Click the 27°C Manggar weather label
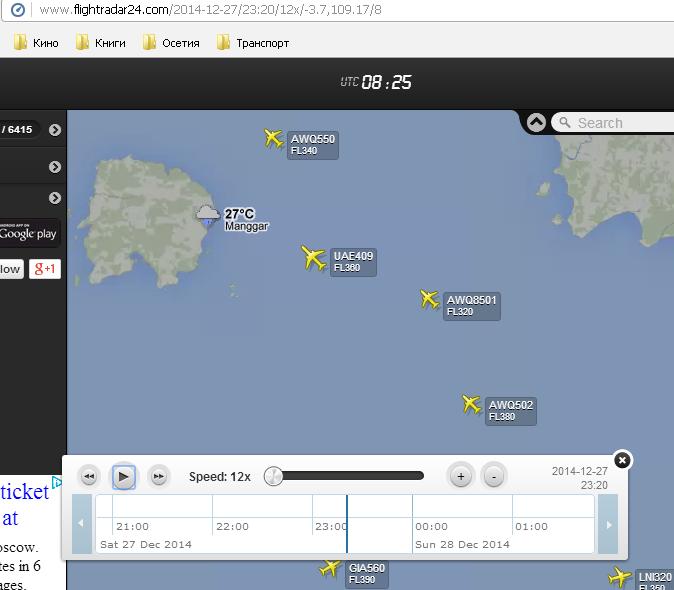The image size is (674, 590). pyautogui.click(x=246, y=220)
